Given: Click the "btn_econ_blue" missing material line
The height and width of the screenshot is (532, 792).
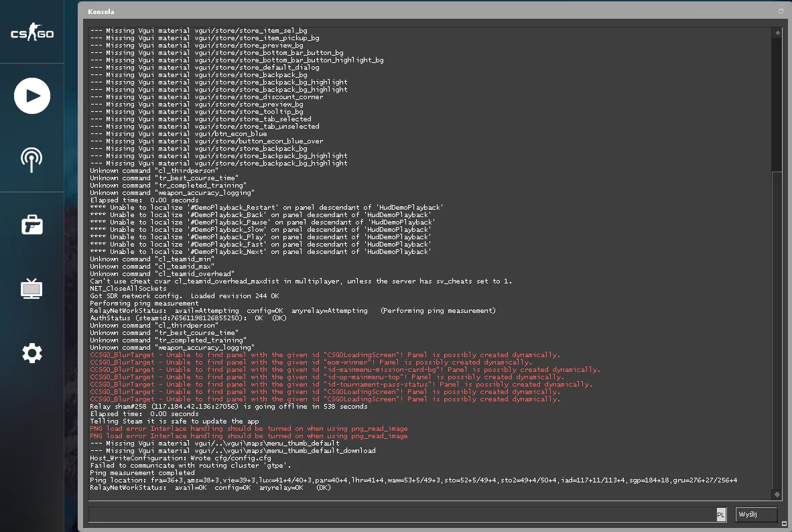Looking at the screenshot, I should [178, 134].
